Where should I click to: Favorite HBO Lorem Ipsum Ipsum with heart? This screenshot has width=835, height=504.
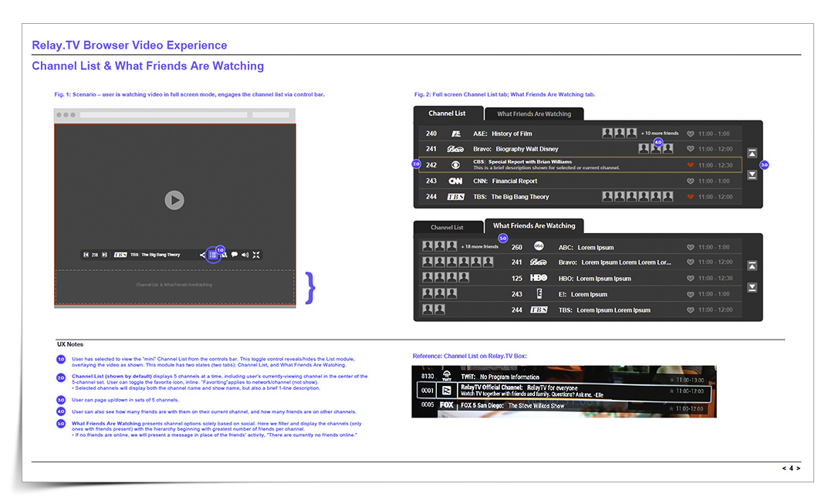click(x=691, y=278)
